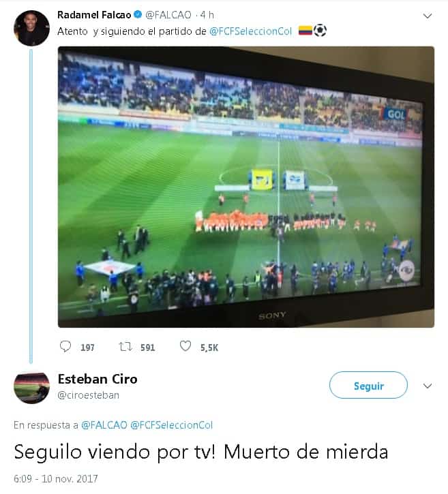Click the Colombian flag emoji

pyautogui.click(x=305, y=31)
